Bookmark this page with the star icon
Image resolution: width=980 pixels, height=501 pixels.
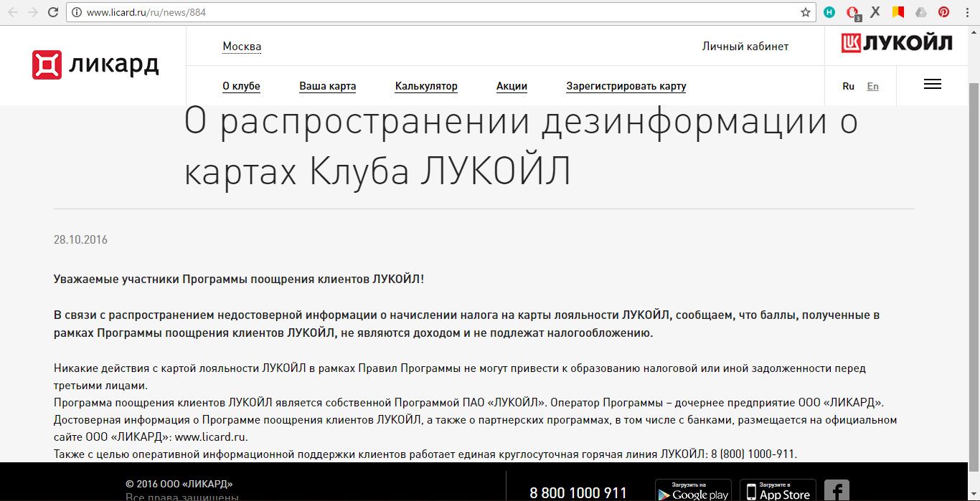point(806,12)
